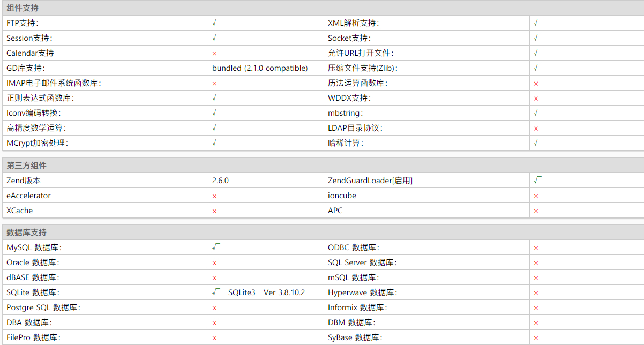Click the check mark for Socket支持

(x=537, y=38)
